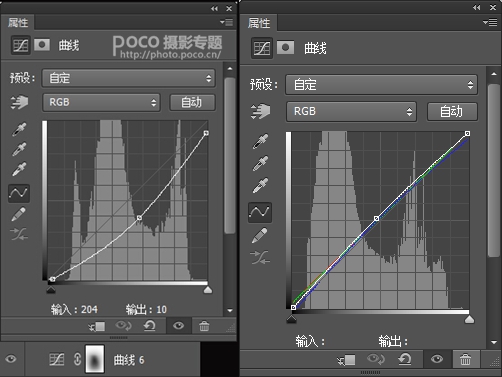Open the panel flyout menu in right panel
The width and height of the screenshot is (502, 377).
point(490,22)
